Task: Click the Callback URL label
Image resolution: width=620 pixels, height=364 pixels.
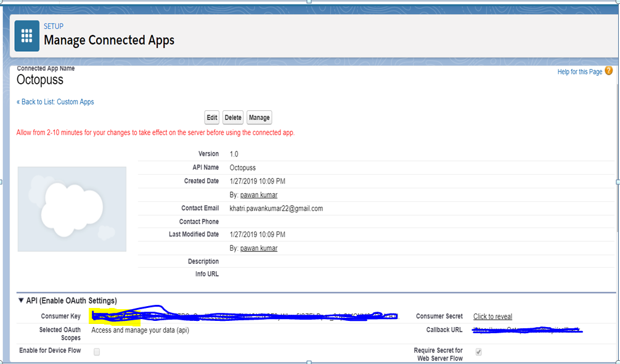Action: coord(444,330)
